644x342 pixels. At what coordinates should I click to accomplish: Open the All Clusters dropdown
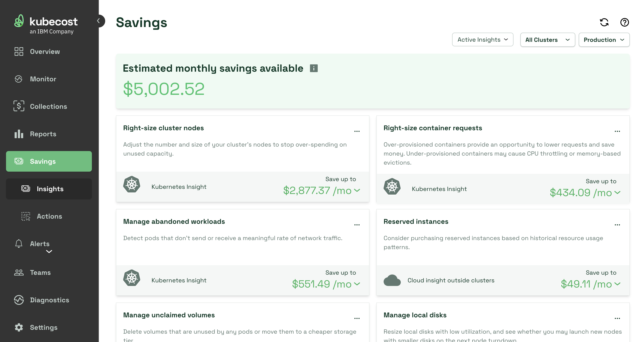click(547, 40)
